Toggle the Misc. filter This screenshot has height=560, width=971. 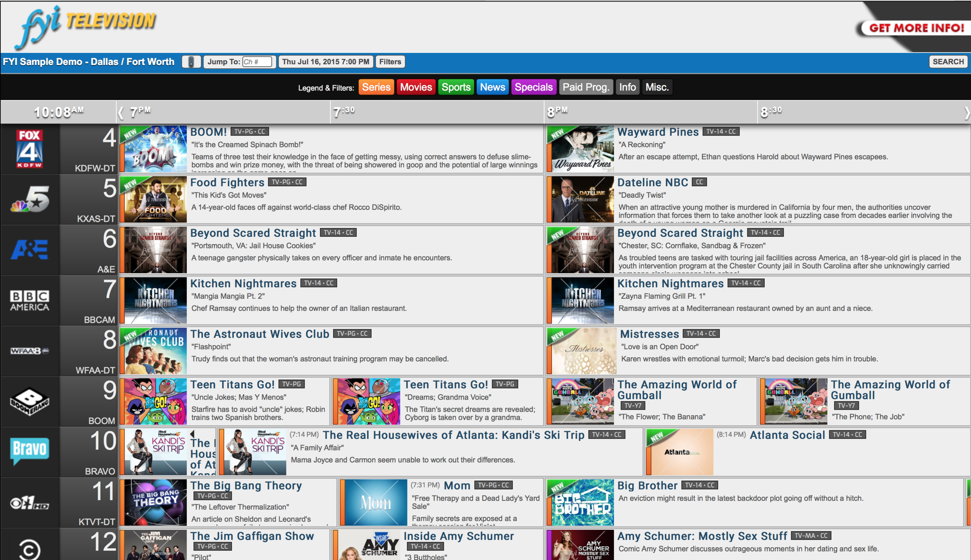point(657,87)
